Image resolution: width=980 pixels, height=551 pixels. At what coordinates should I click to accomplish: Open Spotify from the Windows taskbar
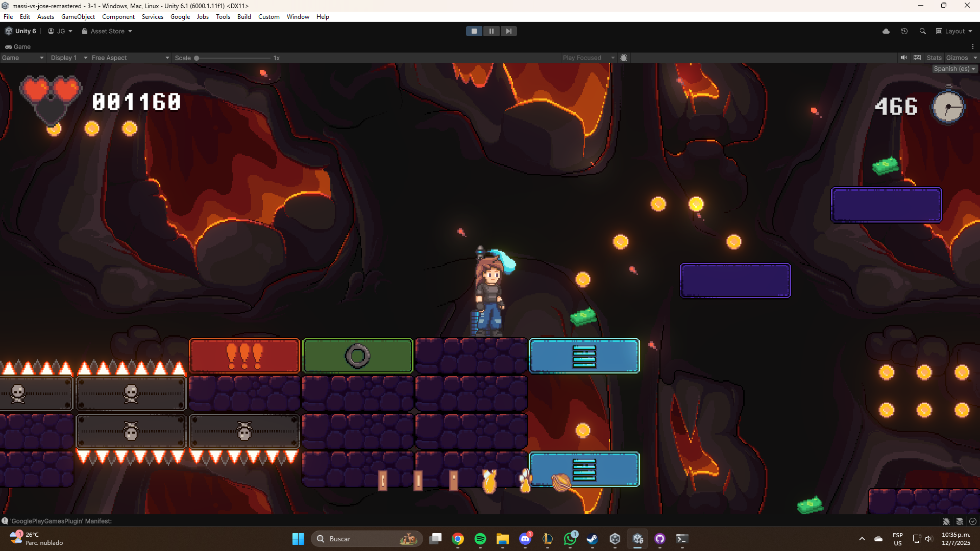point(480,539)
